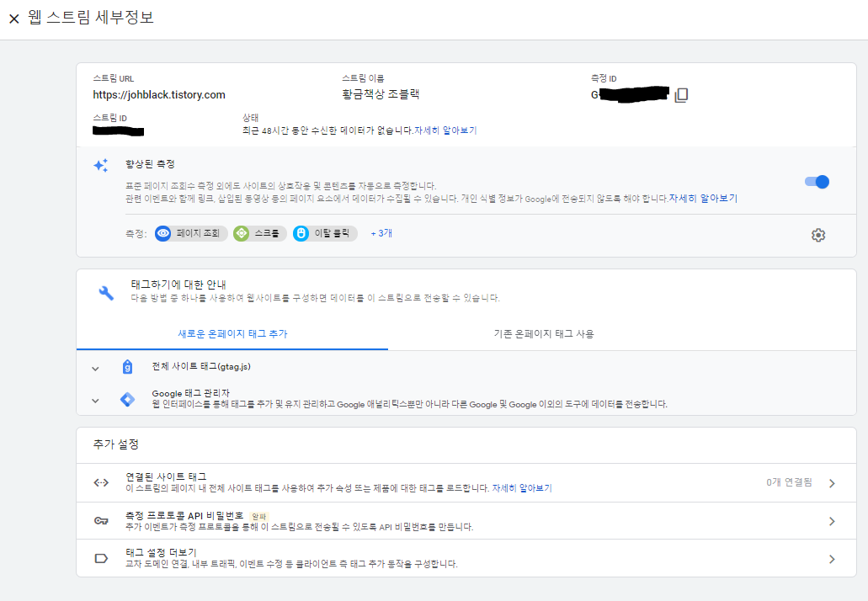This screenshot has width=868, height=601.
Task: Show the +3개 additional measurements
Action: click(x=381, y=233)
